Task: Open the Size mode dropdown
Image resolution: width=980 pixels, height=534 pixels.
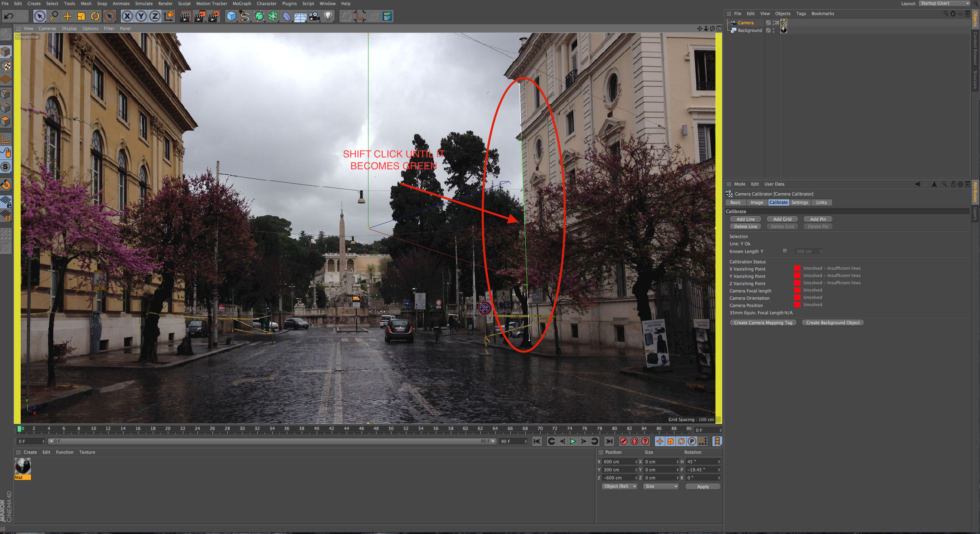Action: click(661, 486)
